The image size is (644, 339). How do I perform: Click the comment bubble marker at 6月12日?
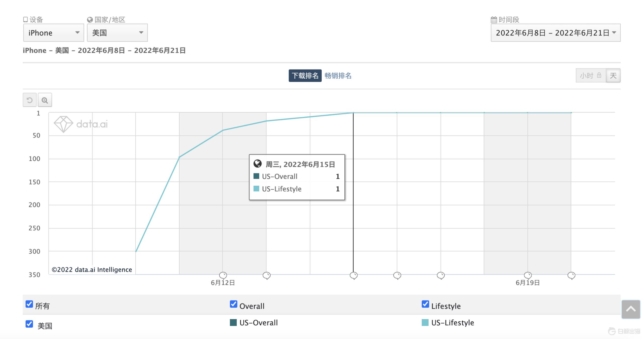coord(223,275)
